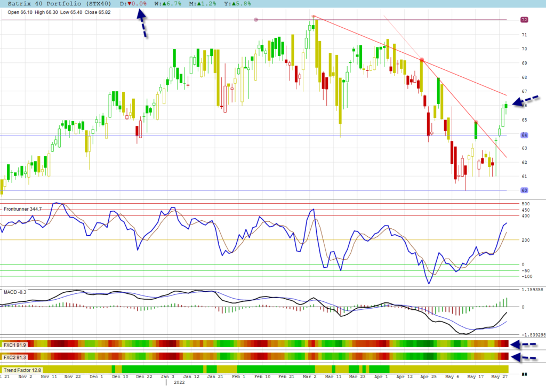Click the 1.159358 MACD axis maximum
The width and height of the screenshot is (546, 392).
pos(532,290)
